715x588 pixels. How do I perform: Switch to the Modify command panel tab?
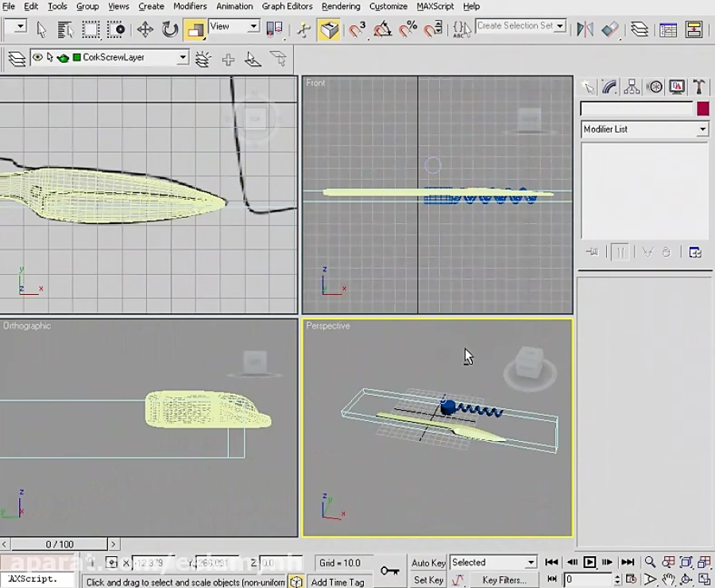(609, 87)
